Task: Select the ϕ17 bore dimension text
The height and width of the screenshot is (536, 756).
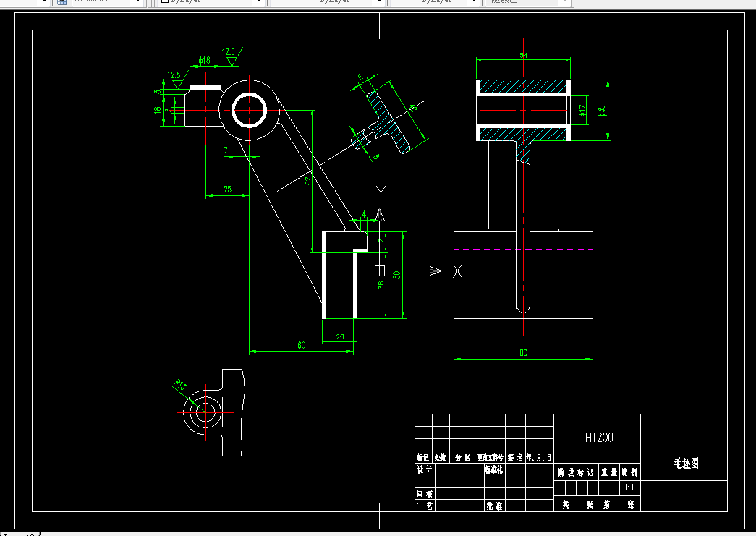Action: pos(582,111)
